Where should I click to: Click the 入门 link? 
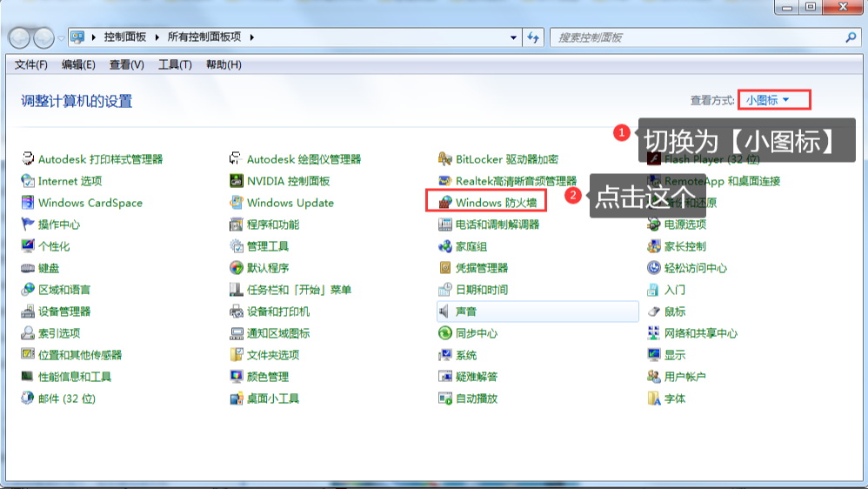(674, 290)
